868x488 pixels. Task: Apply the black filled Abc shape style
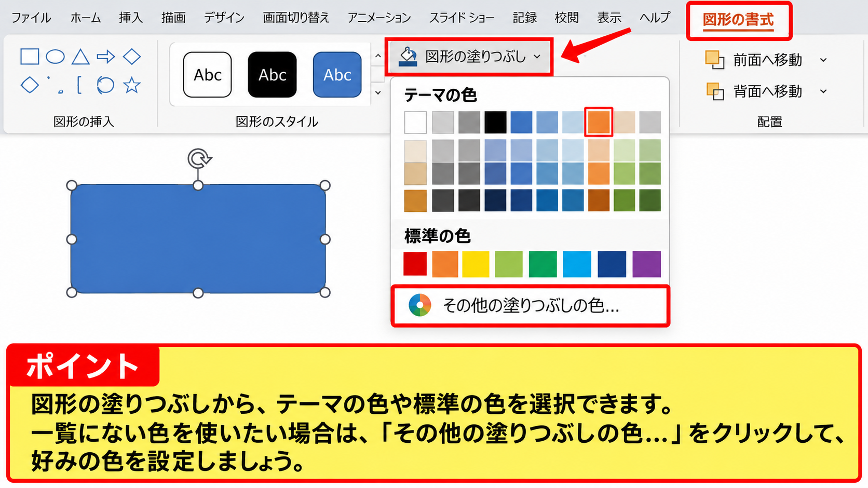pos(273,75)
